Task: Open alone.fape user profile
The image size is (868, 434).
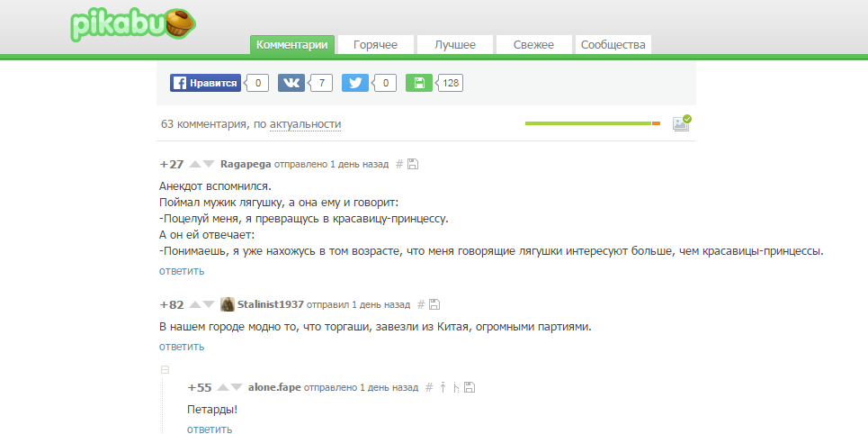Action: tap(274, 387)
